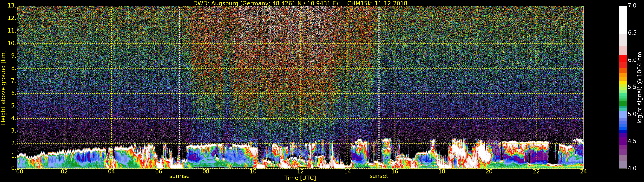This screenshot has width=644, height=182.
Task: Click the '08' time tick label
Action: 206,172
